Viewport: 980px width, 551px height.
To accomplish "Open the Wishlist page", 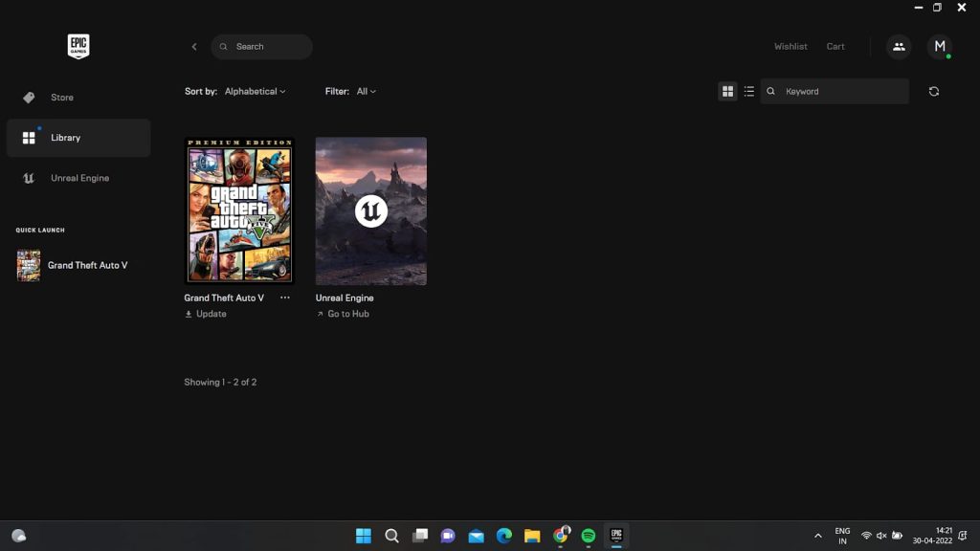I will (791, 46).
